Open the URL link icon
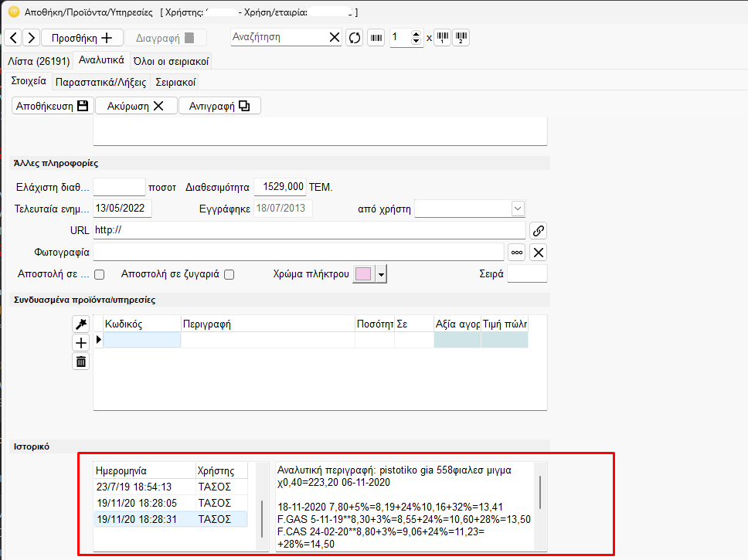 538,231
